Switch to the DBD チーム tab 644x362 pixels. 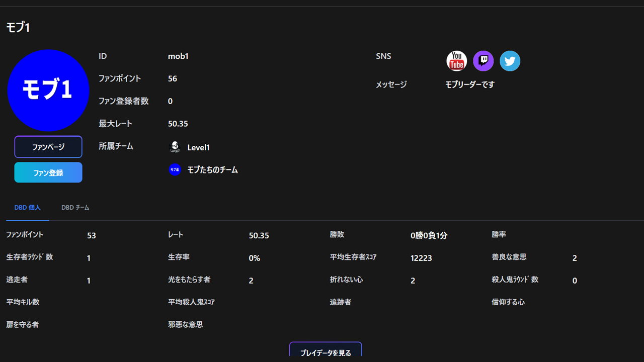pyautogui.click(x=75, y=207)
